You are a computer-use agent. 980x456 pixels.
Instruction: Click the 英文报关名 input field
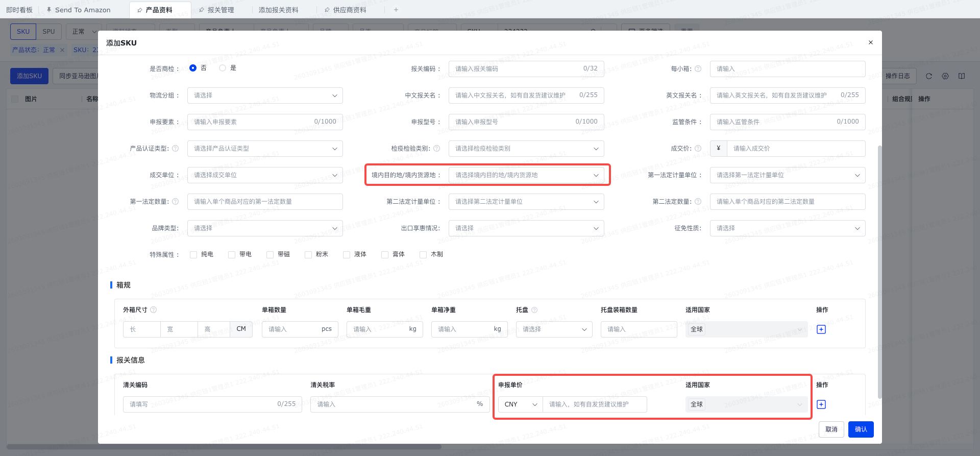point(788,95)
